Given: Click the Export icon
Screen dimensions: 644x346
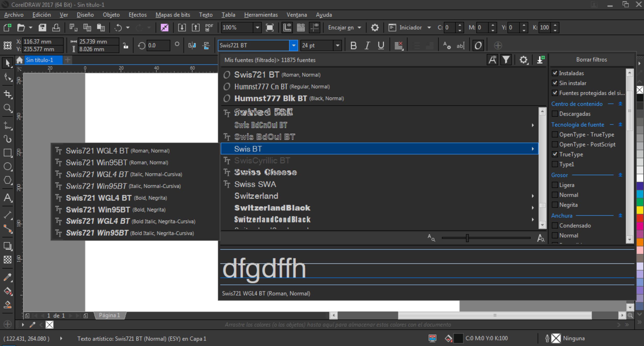Looking at the screenshot, I should pyautogui.click(x=195, y=27).
